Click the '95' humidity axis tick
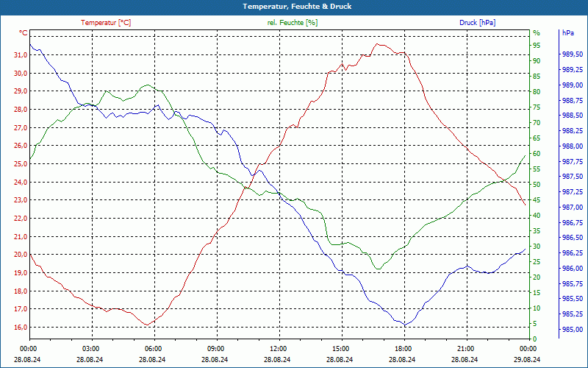 tap(537, 46)
